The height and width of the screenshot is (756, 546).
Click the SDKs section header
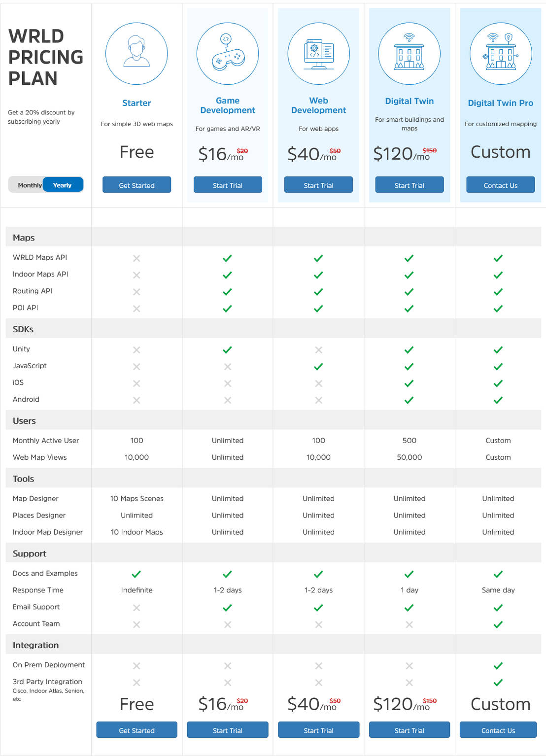273,329
